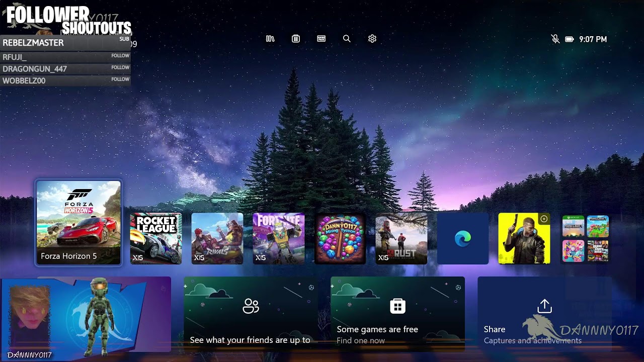The width and height of the screenshot is (644, 362).
Task: Select the 'Some games are free' card
Action: click(397, 314)
